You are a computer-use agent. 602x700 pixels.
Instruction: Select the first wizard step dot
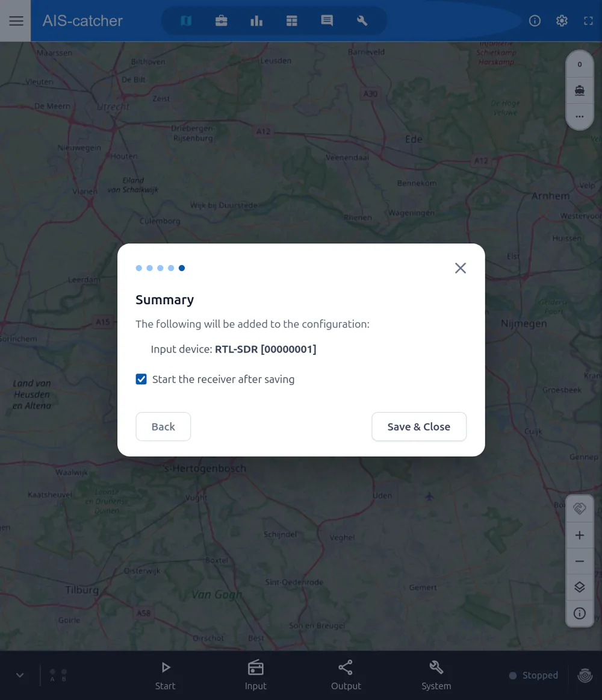[139, 268]
